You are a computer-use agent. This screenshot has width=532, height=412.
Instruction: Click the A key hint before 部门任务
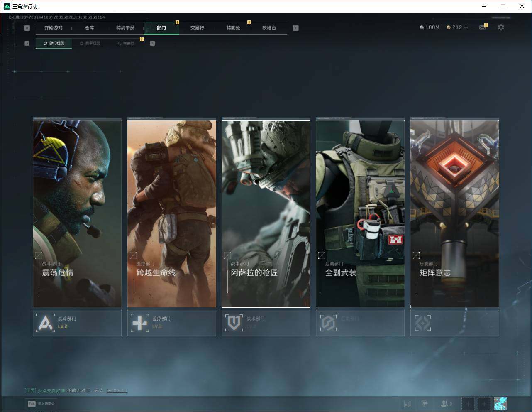[27, 43]
